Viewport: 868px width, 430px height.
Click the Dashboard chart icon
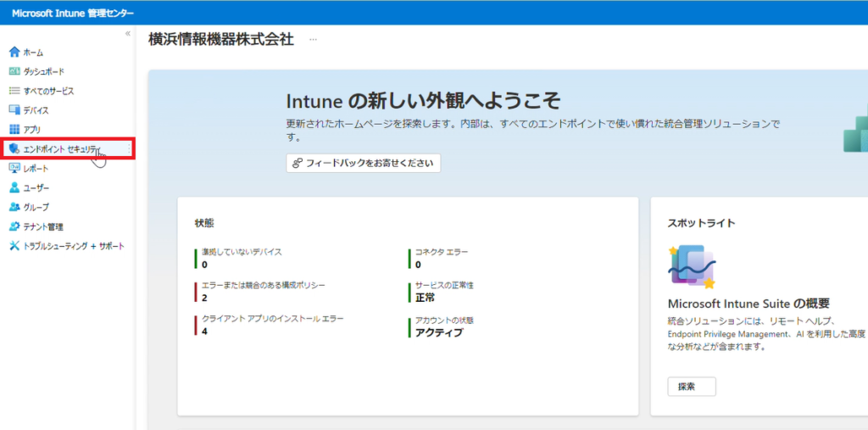[14, 71]
